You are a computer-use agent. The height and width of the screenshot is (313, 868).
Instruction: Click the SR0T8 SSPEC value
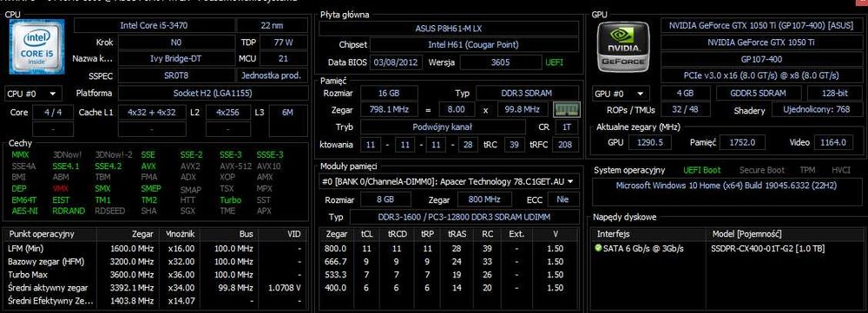176,75
